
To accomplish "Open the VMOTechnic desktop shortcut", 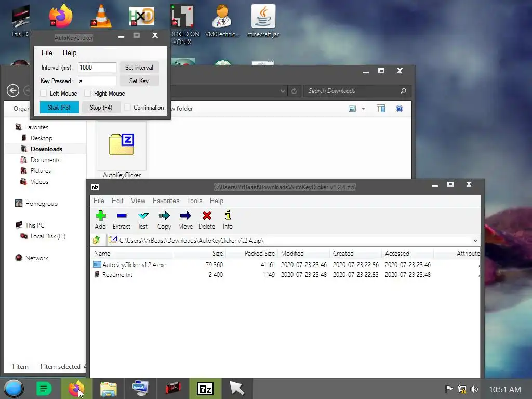I will pyautogui.click(x=222, y=20).
